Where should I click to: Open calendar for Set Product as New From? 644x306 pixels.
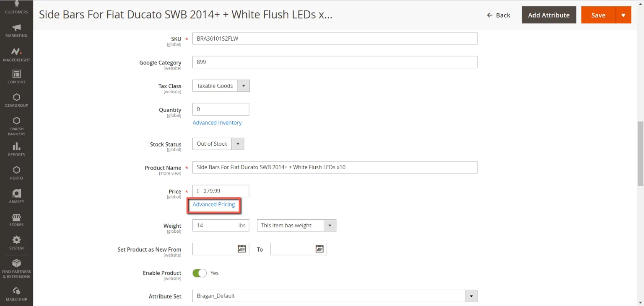[x=242, y=249]
